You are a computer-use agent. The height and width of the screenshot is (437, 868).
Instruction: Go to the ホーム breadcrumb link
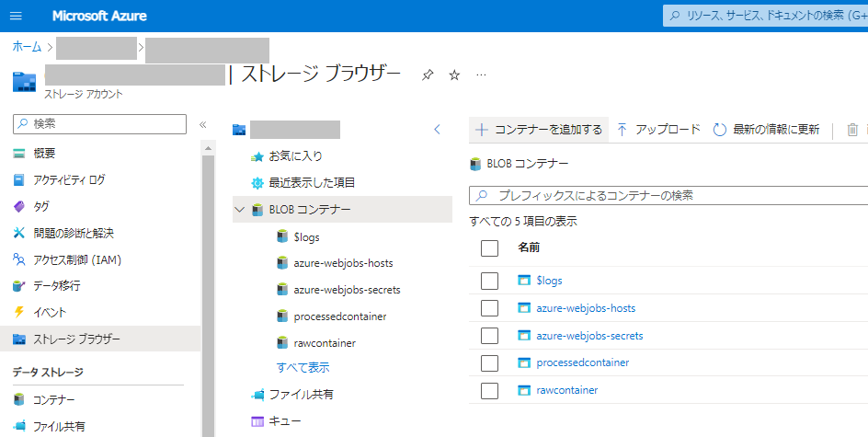click(28, 47)
